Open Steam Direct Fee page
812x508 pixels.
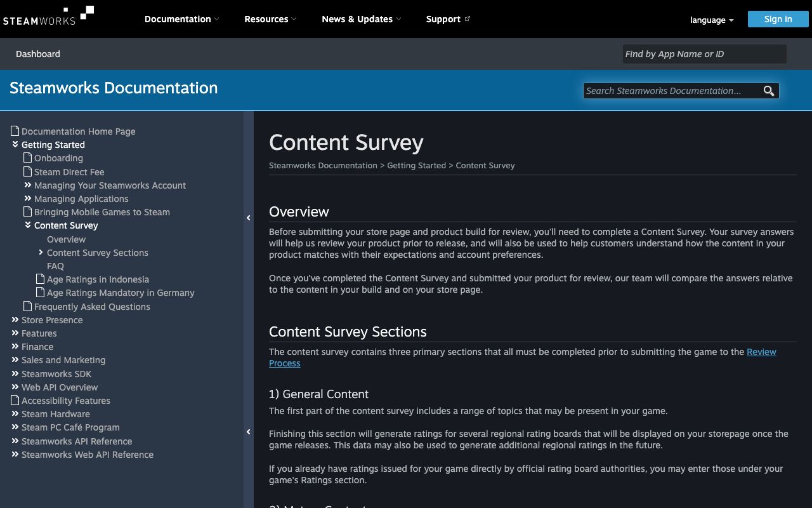coord(69,171)
